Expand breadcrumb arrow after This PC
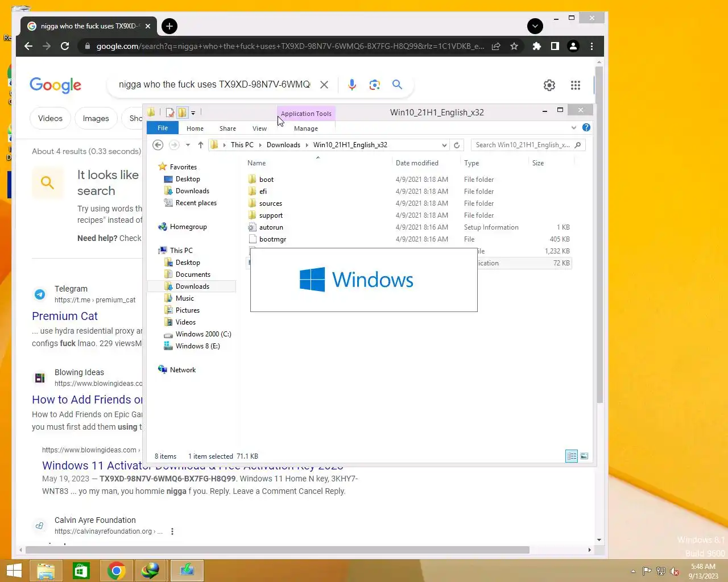Screen dimensions: 728x582 click(x=260, y=145)
